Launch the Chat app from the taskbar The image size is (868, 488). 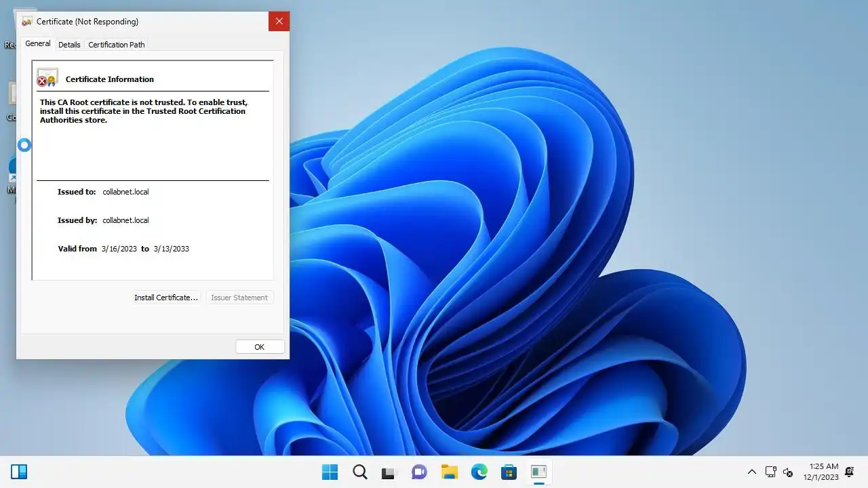pyautogui.click(x=419, y=472)
